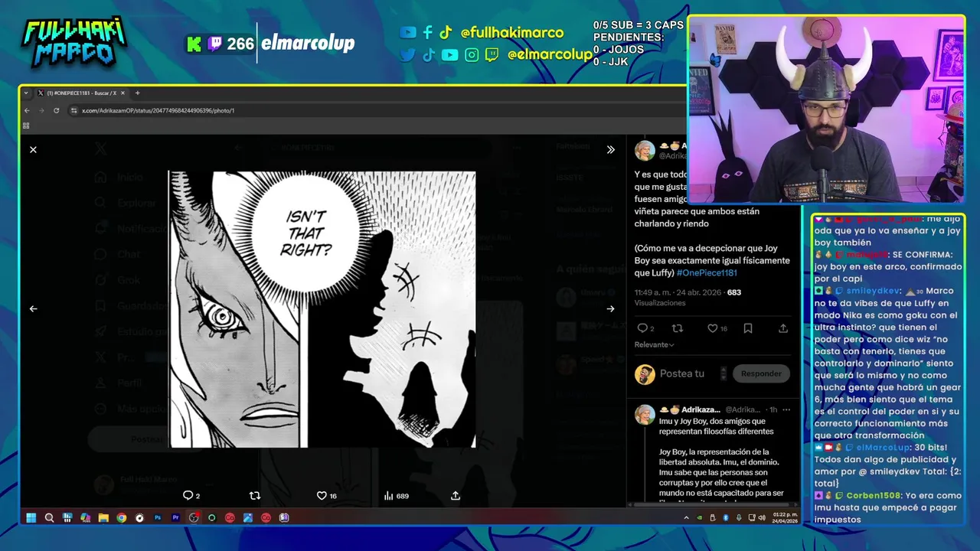Reload the page with the refresh icon
The image size is (980, 551).
tap(56, 110)
